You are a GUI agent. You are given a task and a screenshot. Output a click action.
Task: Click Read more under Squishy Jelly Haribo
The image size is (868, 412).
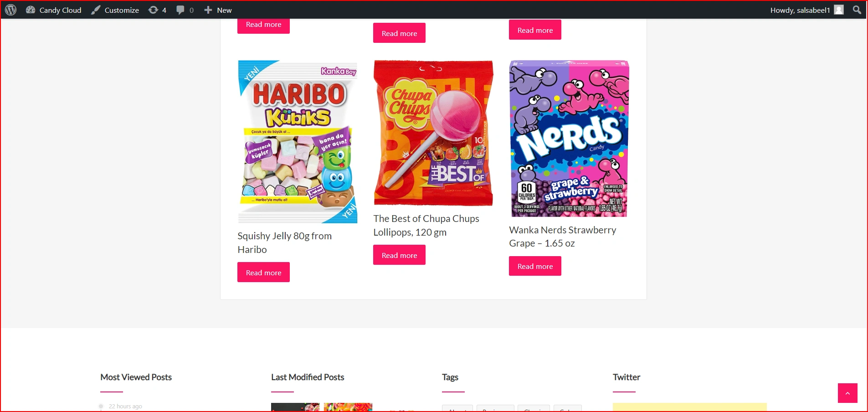[x=263, y=272]
